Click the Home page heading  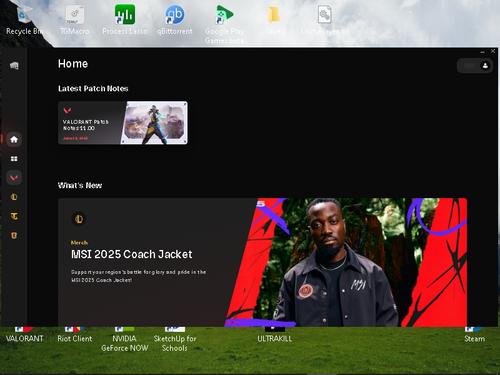tap(73, 64)
